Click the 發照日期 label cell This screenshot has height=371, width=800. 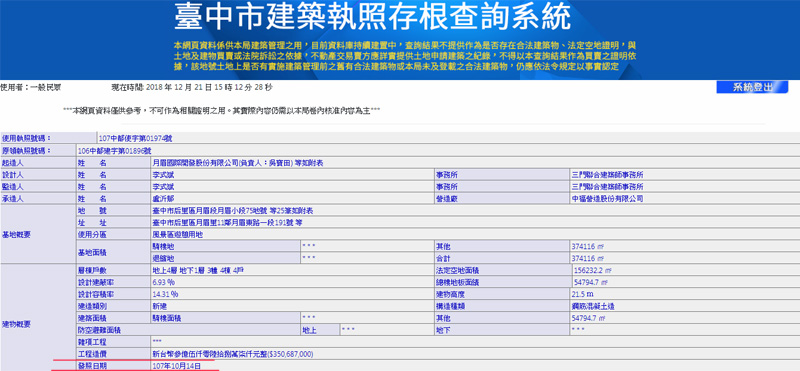tap(113, 366)
